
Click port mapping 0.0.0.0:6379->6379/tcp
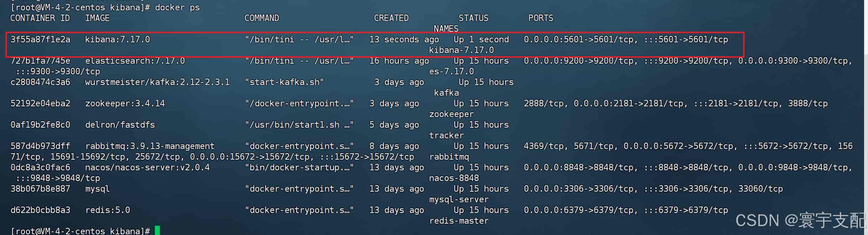581,210
